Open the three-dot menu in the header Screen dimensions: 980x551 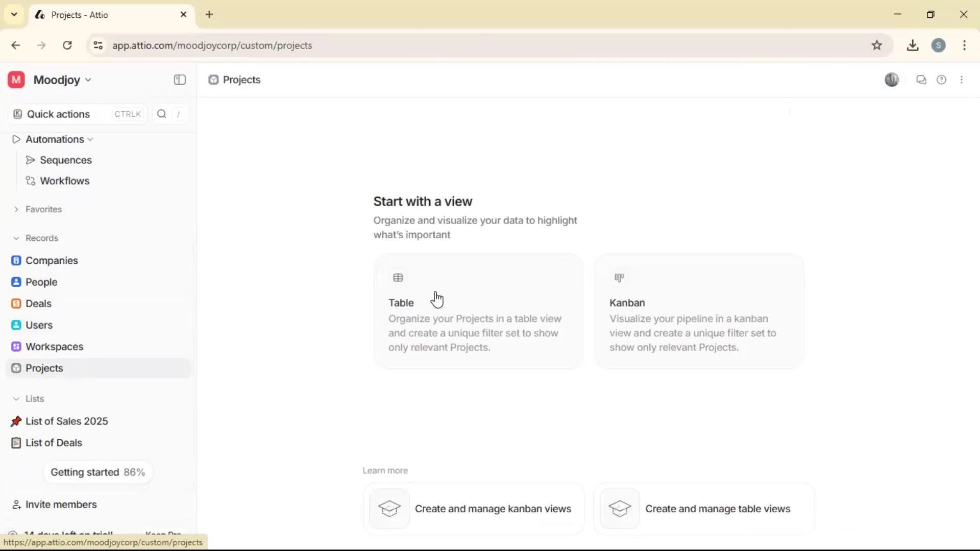pos(962,80)
